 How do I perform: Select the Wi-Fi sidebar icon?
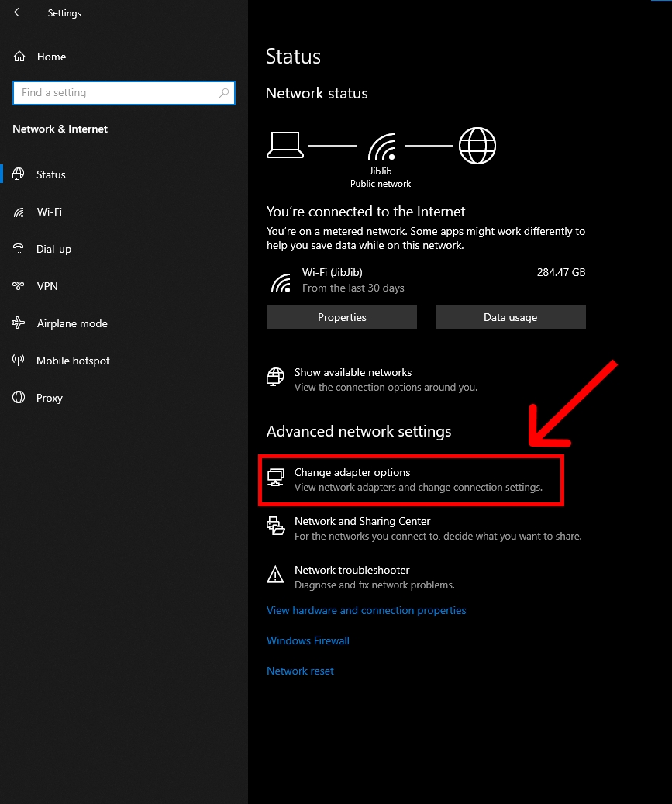click(x=19, y=212)
